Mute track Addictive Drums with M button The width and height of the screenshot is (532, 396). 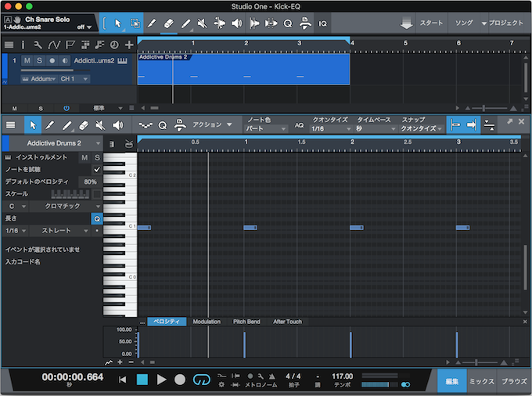(27, 60)
